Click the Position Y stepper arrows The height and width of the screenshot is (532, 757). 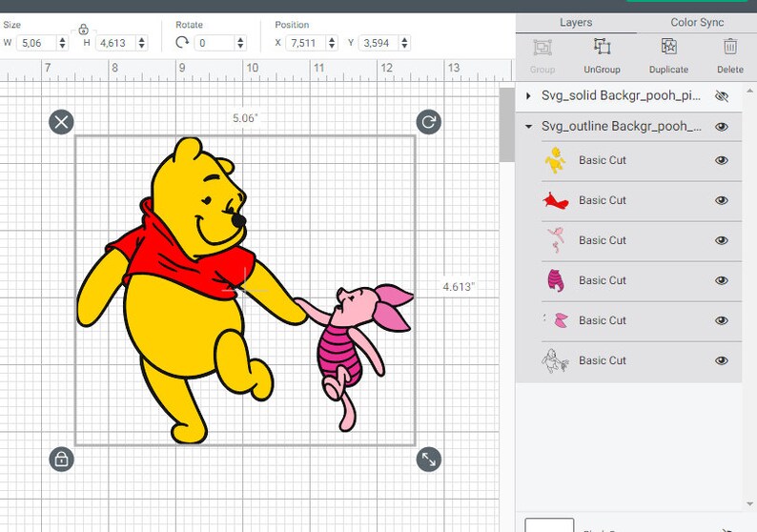(404, 43)
